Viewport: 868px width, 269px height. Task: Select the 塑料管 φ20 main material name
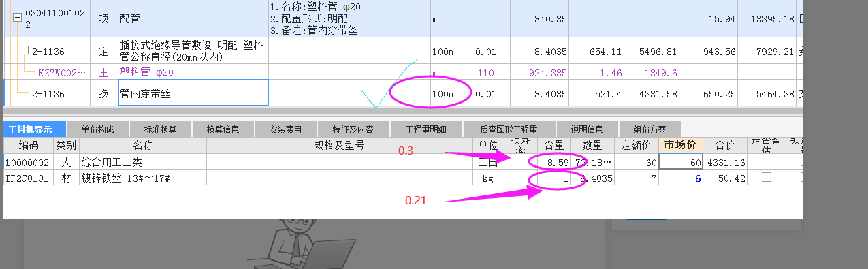[x=193, y=72]
